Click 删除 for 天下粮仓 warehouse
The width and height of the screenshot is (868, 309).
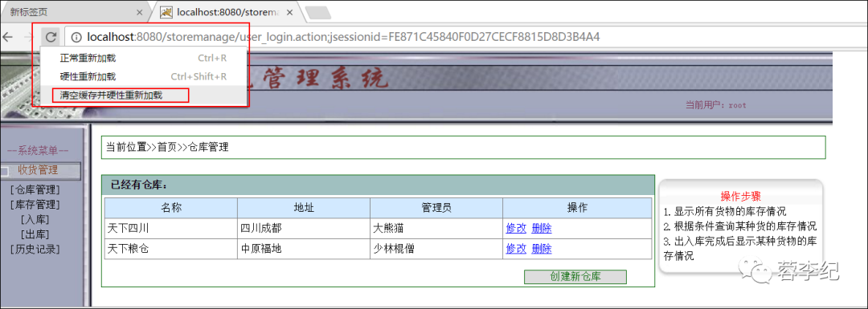click(x=542, y=249)
